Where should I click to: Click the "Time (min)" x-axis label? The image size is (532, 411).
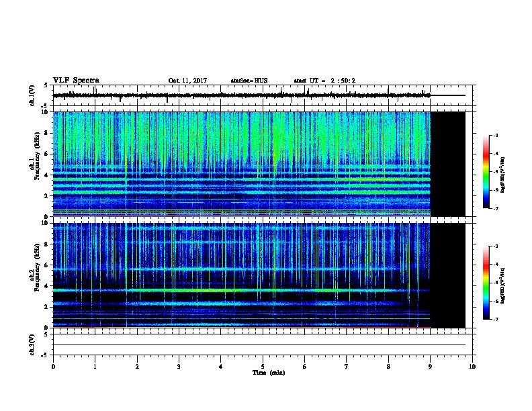[269, 373]
